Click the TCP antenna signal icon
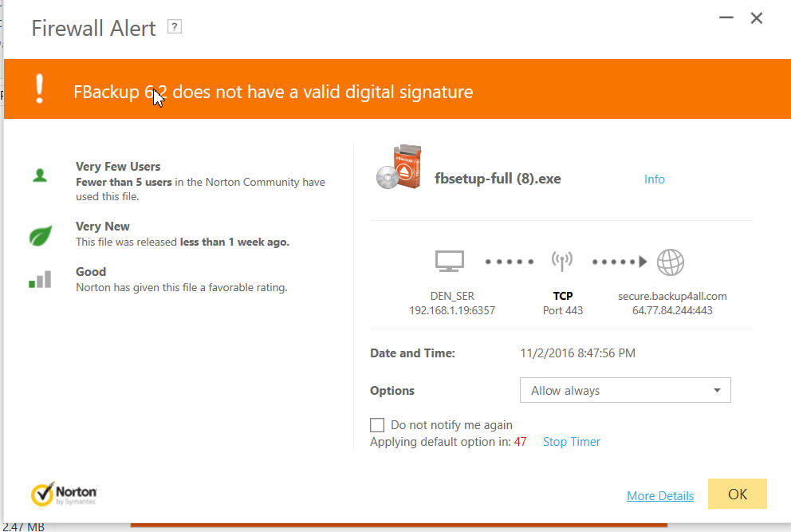Image resolution: width=791 pixels, height=532 pixels. tap(562, 262)
